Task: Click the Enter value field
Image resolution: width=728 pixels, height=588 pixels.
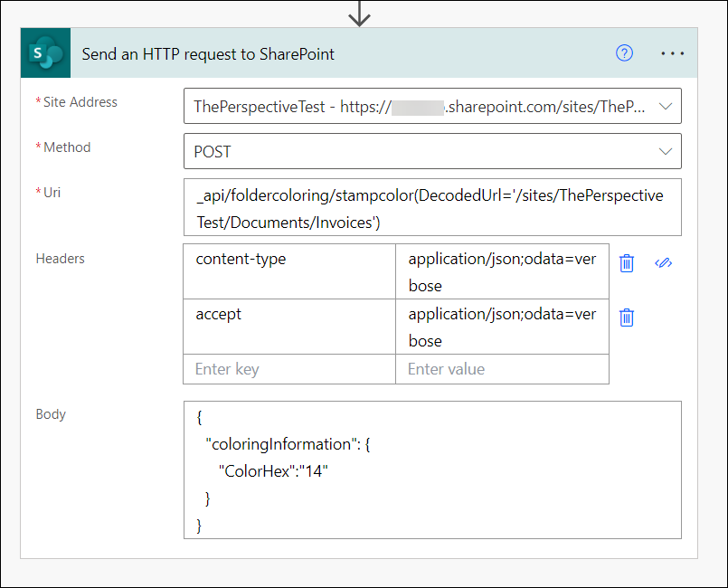Action: pos(502,369)
